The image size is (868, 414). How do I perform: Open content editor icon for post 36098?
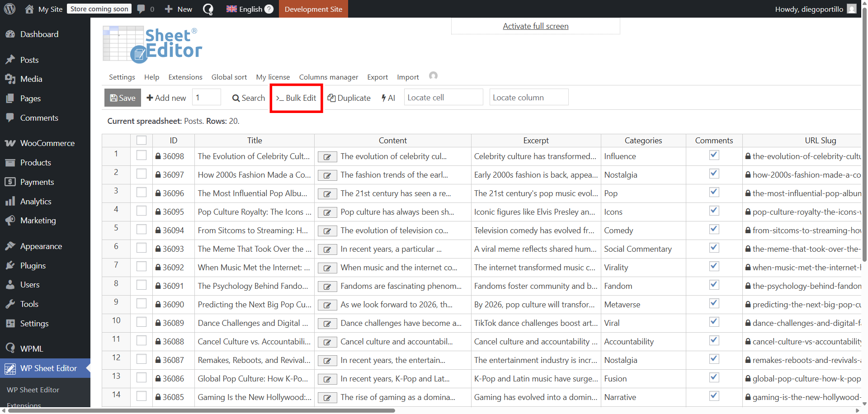click(x=327, y=157)
